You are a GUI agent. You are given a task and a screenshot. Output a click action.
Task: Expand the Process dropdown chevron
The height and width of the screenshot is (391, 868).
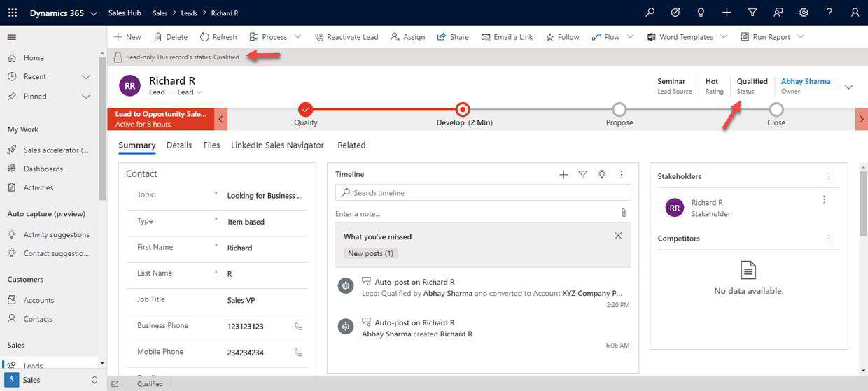point(297,37)
